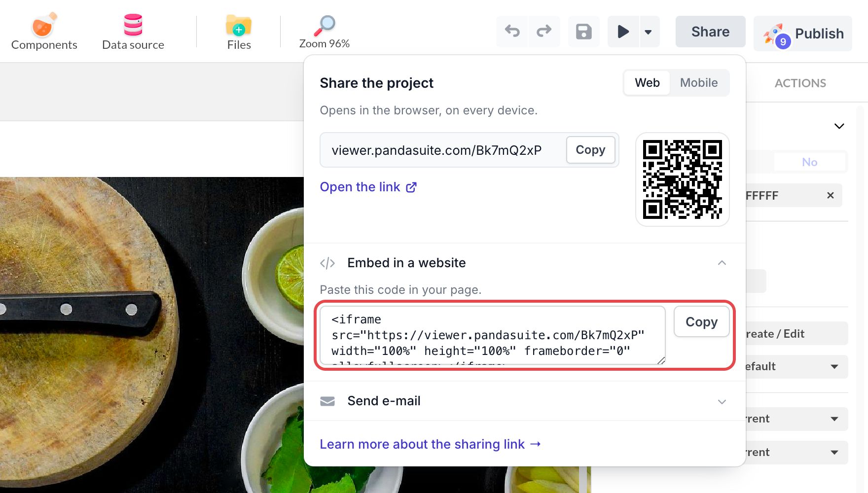Open the Default dropdown
The width and height of the screenshot is (868, 493).
click(797, 366)
